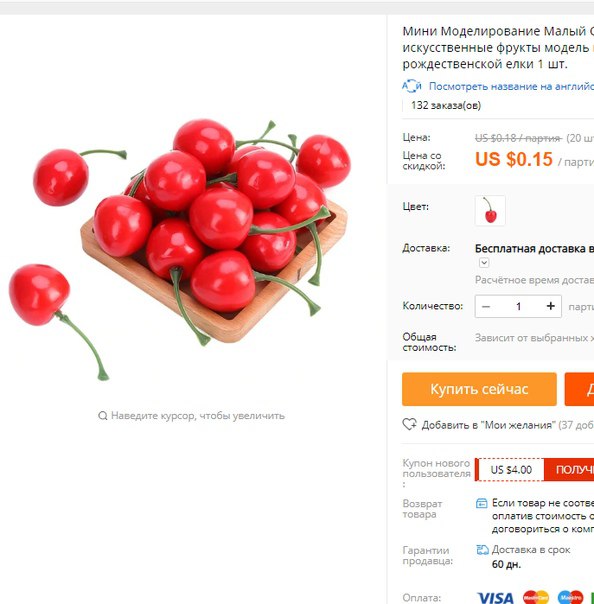594x604 pixels.
Task: Click the return policy icon
Action: [482, 503]
